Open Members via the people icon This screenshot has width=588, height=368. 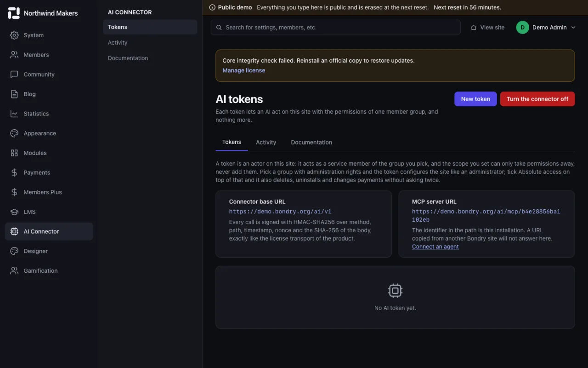point(14,55)
